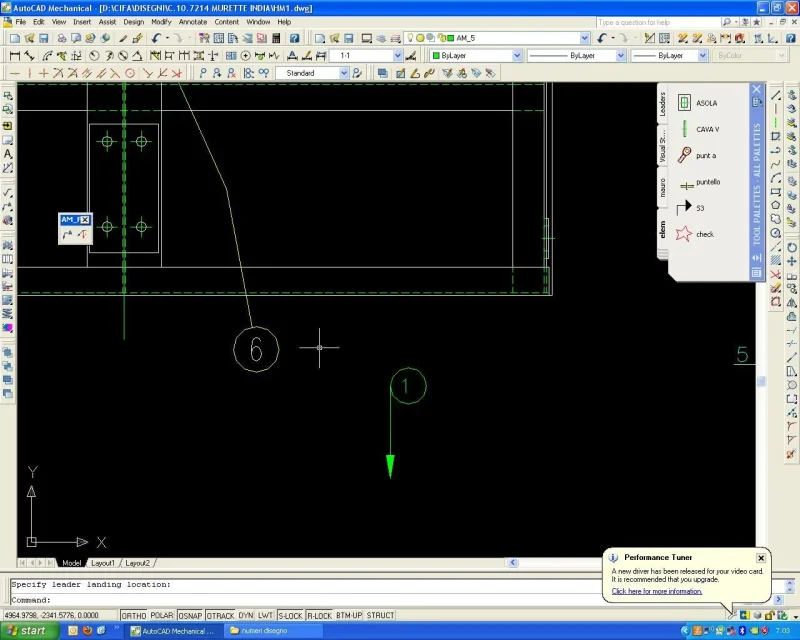Toggle ORTHO mode in status bar
This screenshot has height=640, width=800.
pyautogui.click(x=134, y=616)
